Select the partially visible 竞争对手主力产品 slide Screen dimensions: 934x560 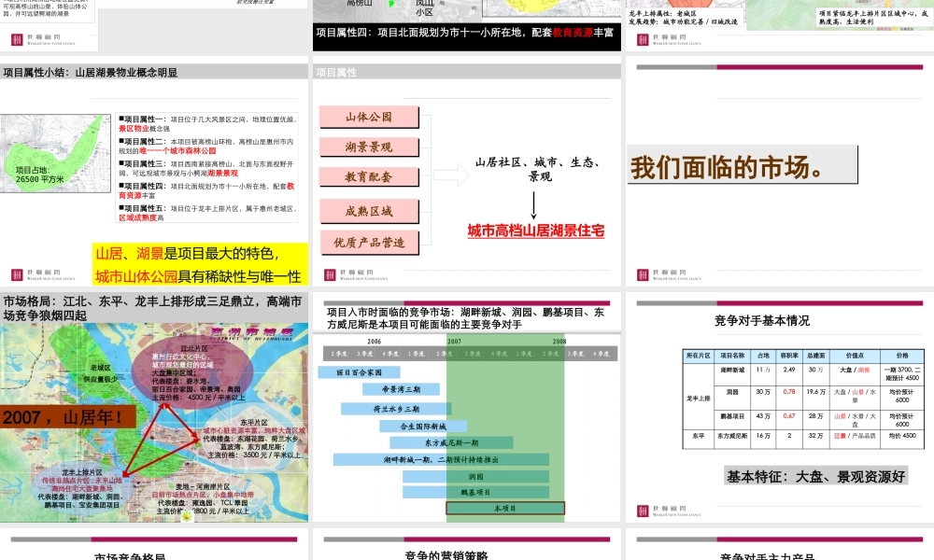click(780, 546)
